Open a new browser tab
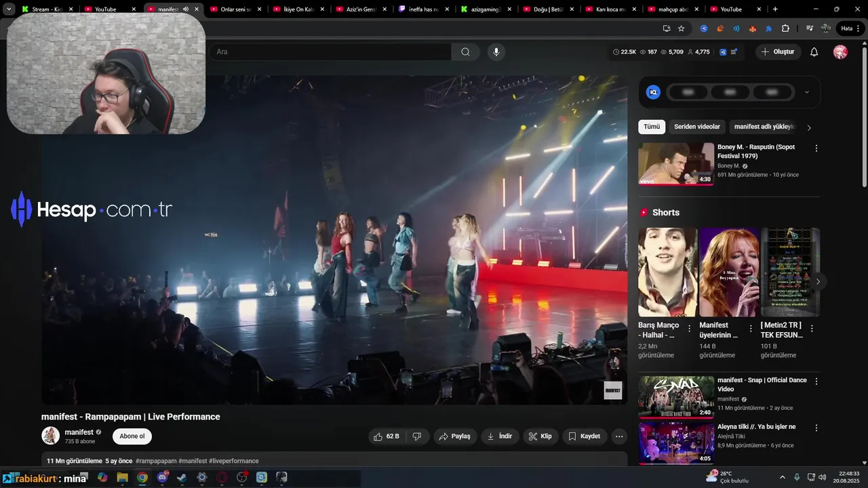868x488 pixels. tap(775, 9)
